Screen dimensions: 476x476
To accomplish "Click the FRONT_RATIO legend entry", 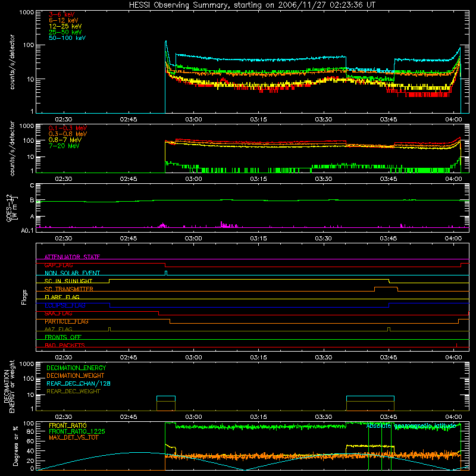I will click(68, 425).
